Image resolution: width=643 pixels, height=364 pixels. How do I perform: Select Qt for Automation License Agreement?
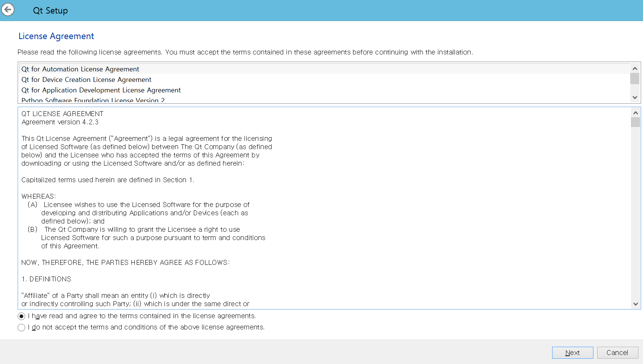(325, 69)
